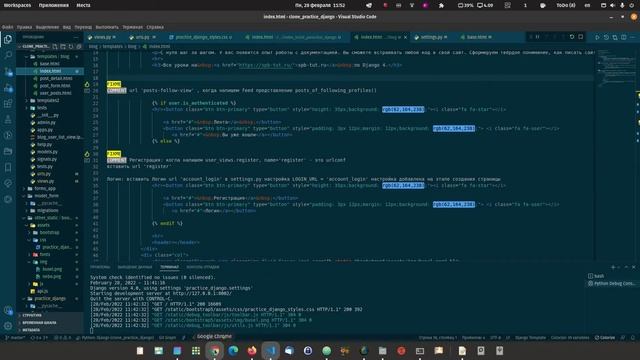The width and height of the screenshot is (640, 360).
Task: Switch to the urls.py tab
Action: pos(142,37)
